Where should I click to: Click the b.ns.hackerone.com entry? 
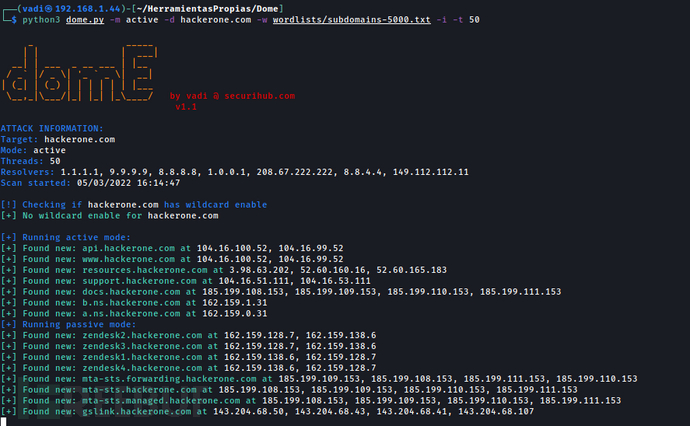[x=131, y=303]
